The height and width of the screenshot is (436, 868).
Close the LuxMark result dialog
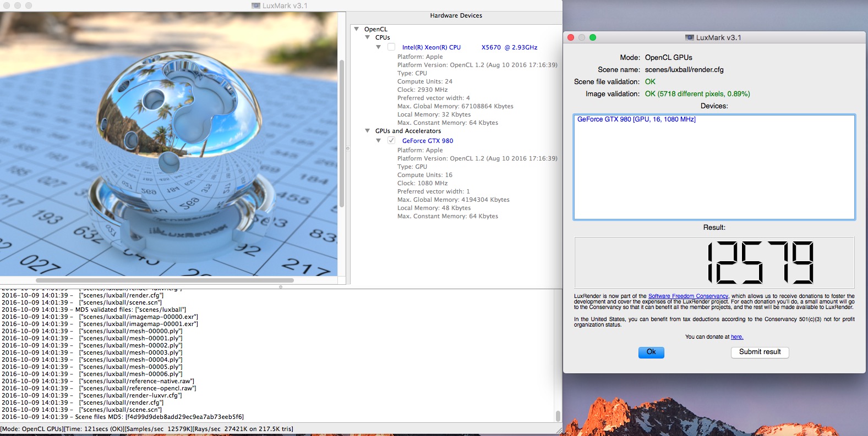click(x=571, y=37)
